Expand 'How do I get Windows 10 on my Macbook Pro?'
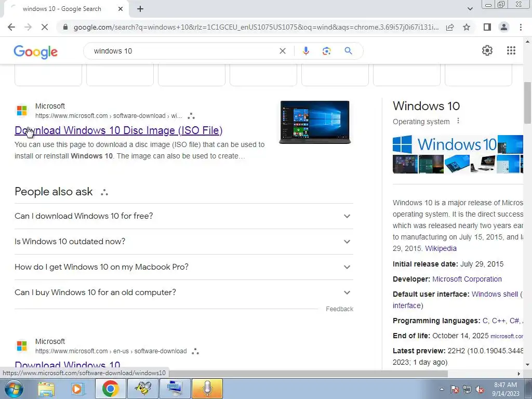 click(x=184, y=267)
